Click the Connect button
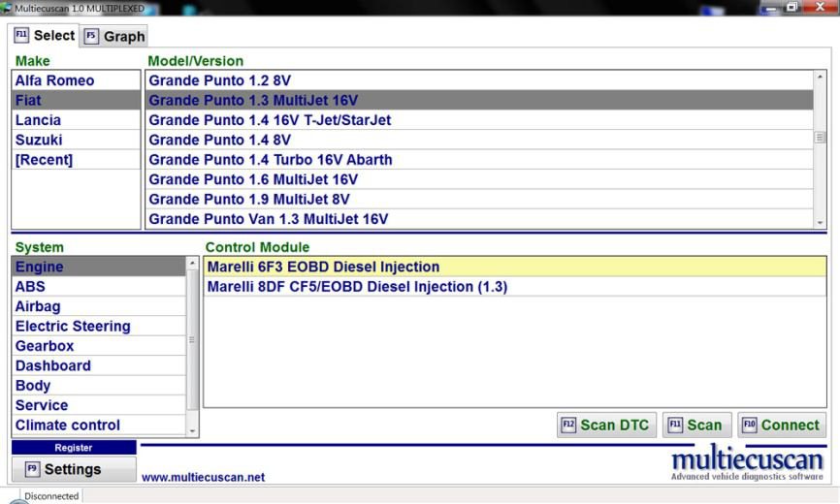Screen dimensions: 840x504 coord(781,425)
